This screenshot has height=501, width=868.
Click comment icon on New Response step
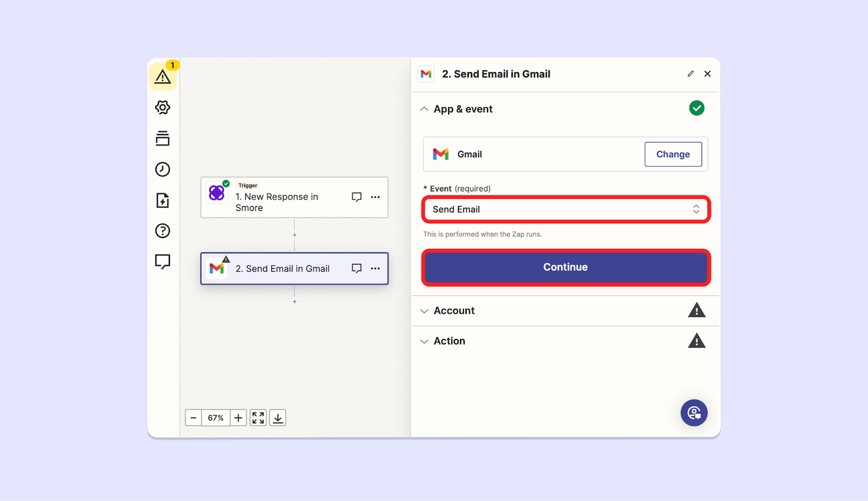click(356, 197)
